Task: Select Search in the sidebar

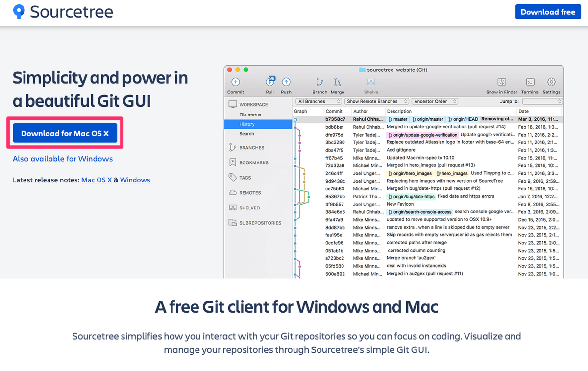Action: coord(246,134)
